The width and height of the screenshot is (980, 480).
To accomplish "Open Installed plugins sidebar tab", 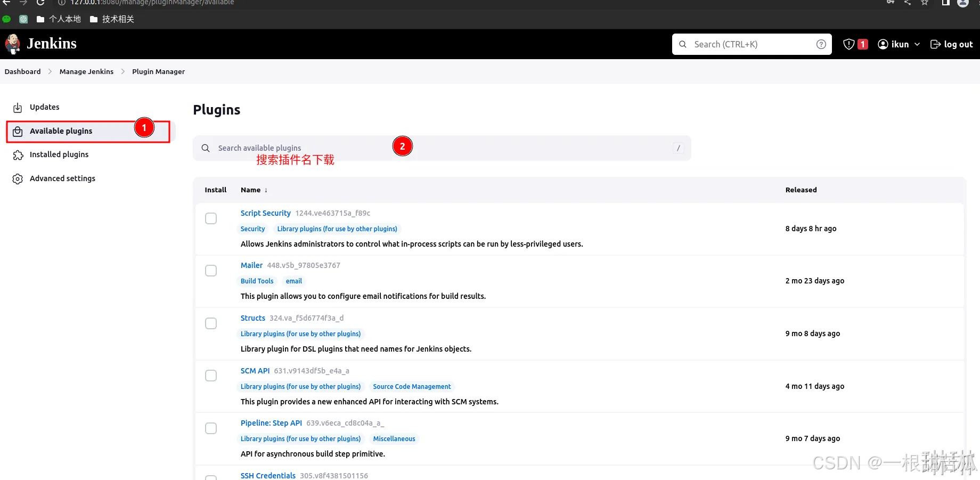I will [x=91, y=154].
